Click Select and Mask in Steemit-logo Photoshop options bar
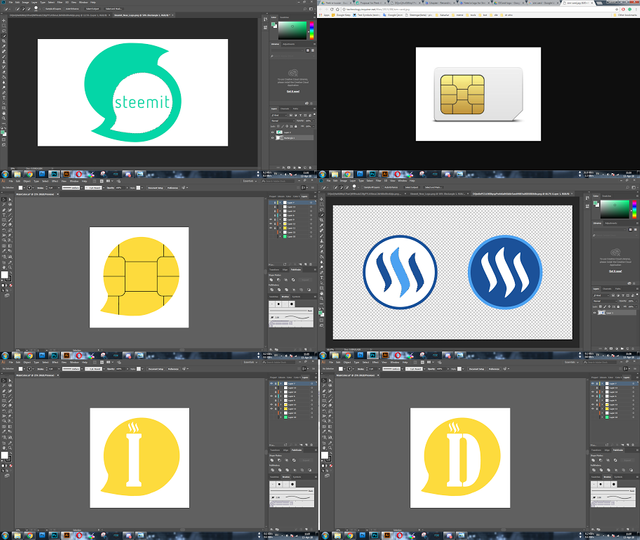Image resolution: width=640 pixels, height=540 pixels. click(x=113, y=9)
